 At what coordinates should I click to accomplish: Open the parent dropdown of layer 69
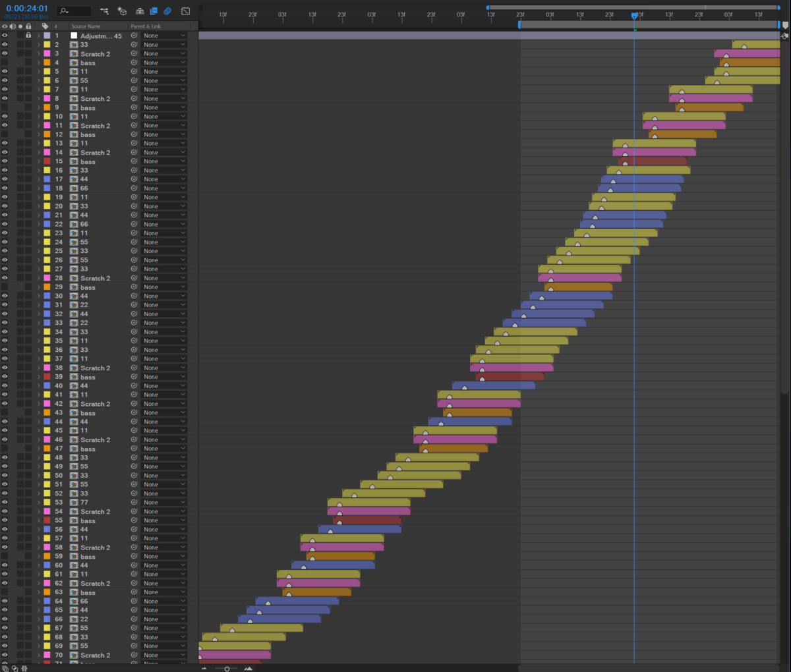tap(164, 646)
